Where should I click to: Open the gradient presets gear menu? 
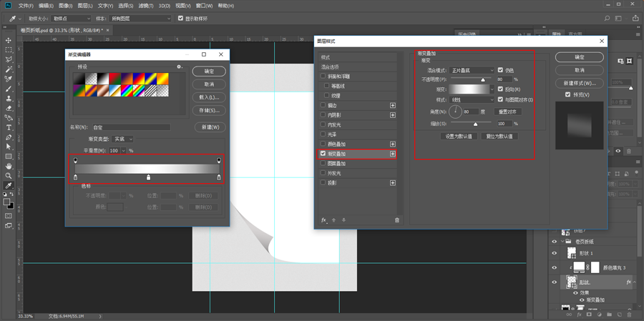180,66
